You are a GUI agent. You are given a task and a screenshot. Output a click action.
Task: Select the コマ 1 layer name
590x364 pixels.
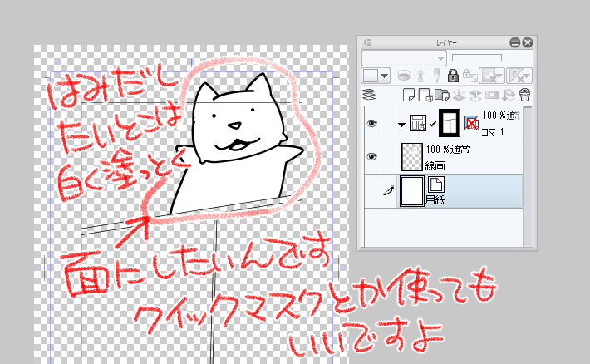point(493,132)
